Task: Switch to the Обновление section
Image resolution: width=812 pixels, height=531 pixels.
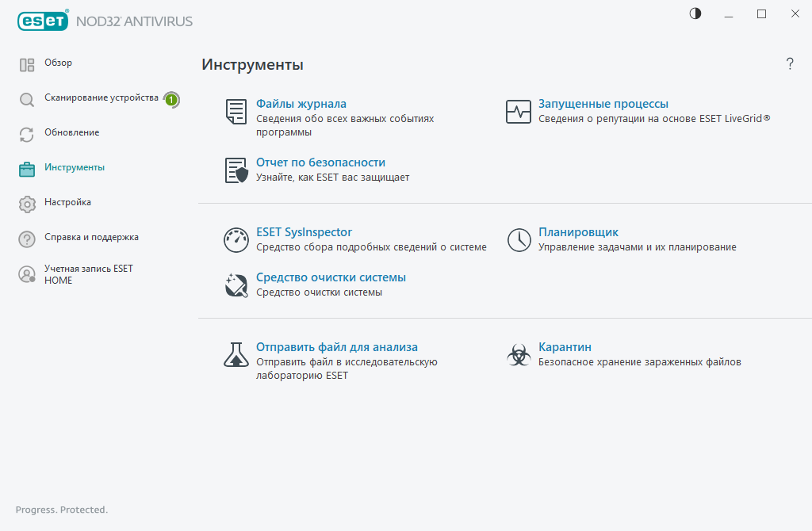Action: tap(72, 132)
